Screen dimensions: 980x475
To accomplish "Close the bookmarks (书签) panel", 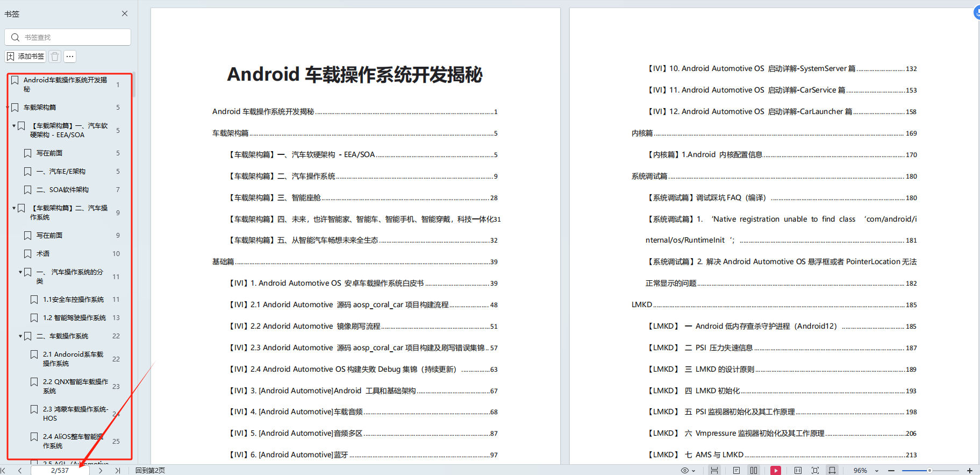I will click(125, 13).
